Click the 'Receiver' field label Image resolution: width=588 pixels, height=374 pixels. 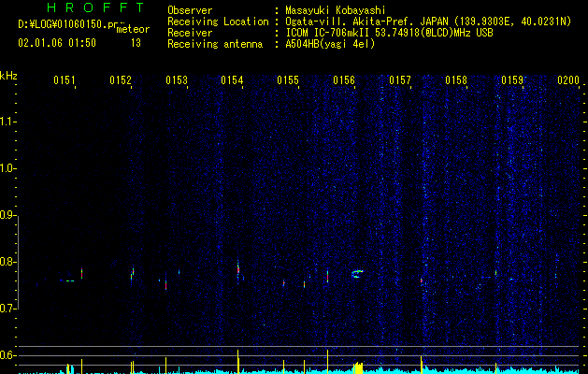(x=190, y=33)
